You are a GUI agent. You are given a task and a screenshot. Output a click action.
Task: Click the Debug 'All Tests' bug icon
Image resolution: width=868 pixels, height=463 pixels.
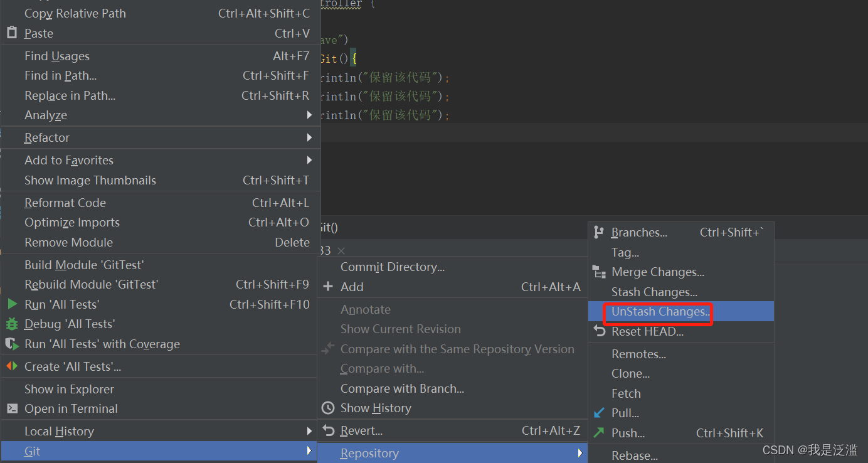[x=12, y=324]
